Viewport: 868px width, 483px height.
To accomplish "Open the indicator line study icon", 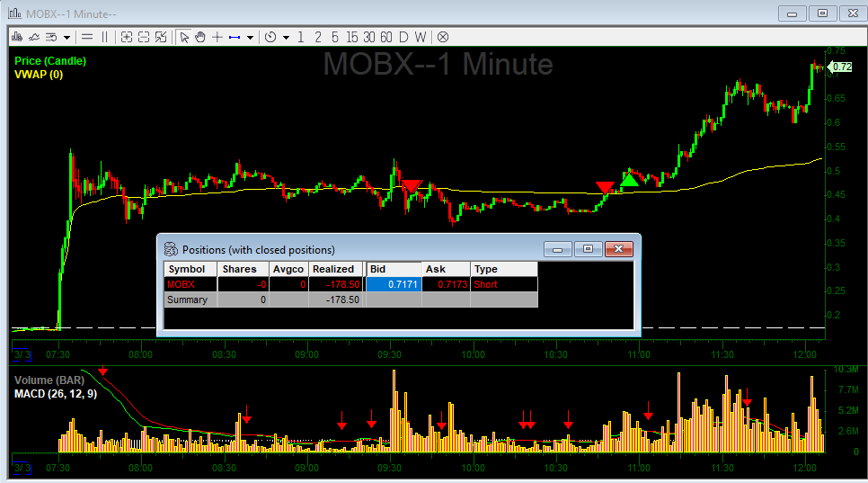I will [34, 37].
